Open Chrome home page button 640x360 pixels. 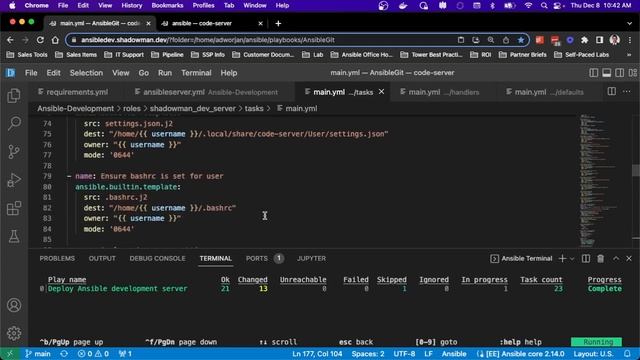coord(55,40)
